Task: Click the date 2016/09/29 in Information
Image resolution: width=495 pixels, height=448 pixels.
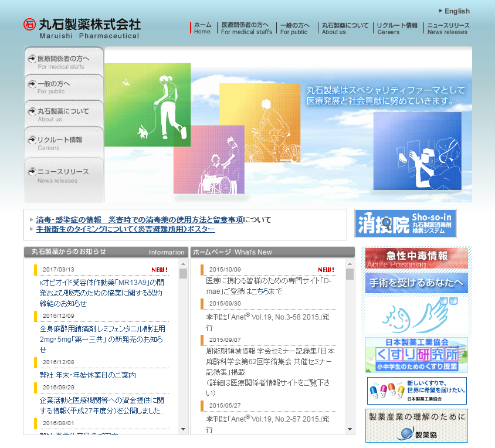Action: pyautogui.click(x=59, y=388)
